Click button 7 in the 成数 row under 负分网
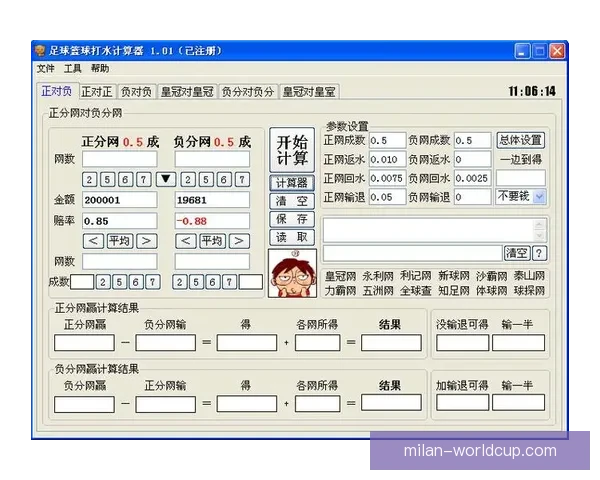This screenshot has width=600, height=480. 229,282
